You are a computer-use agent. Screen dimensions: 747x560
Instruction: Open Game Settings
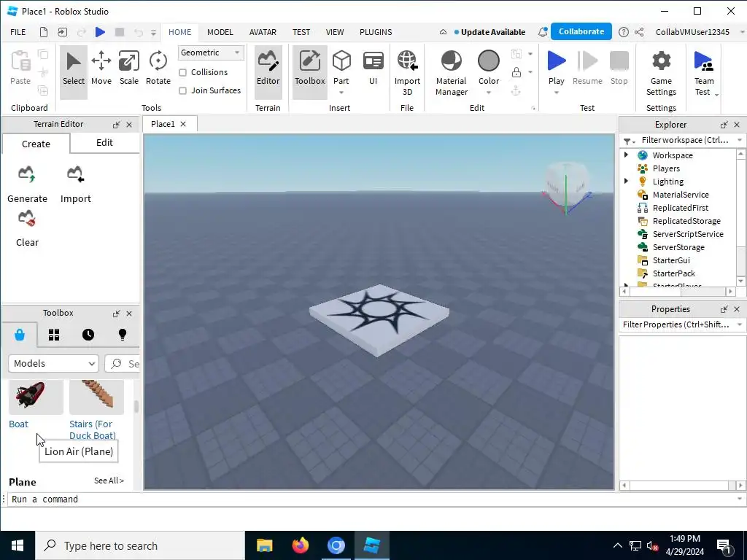[661, 73]
